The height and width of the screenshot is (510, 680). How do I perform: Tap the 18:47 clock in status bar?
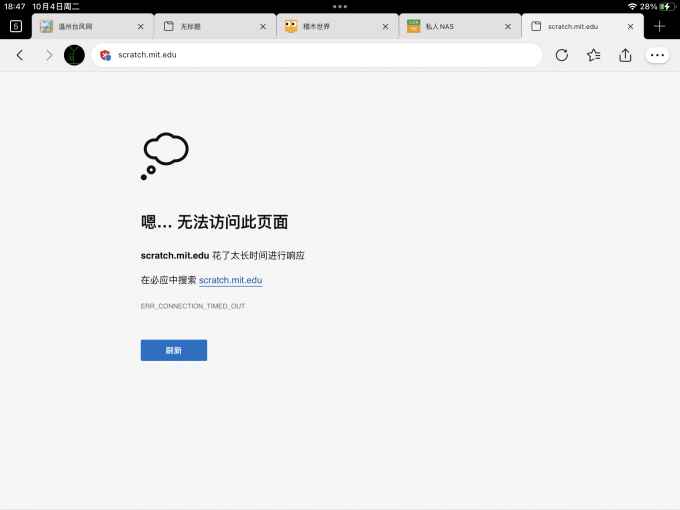[x=15, y=7]
